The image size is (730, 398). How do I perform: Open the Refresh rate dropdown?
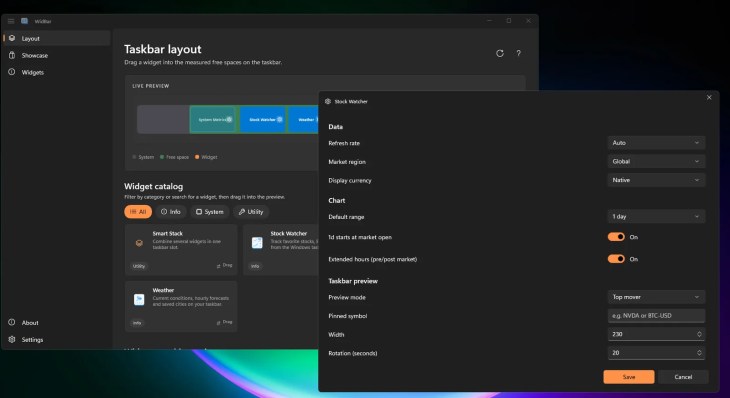click(656, 143)
